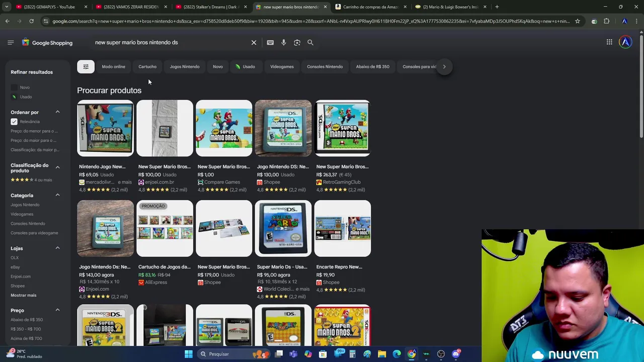Viewport: 644px width, 362px height.
Task: Collapse the Categoria section
Action: (57, 195)
